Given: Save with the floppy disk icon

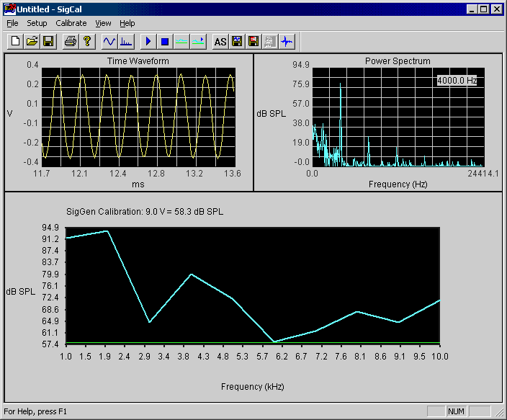Looking at the screenshot, I should 48,41.
